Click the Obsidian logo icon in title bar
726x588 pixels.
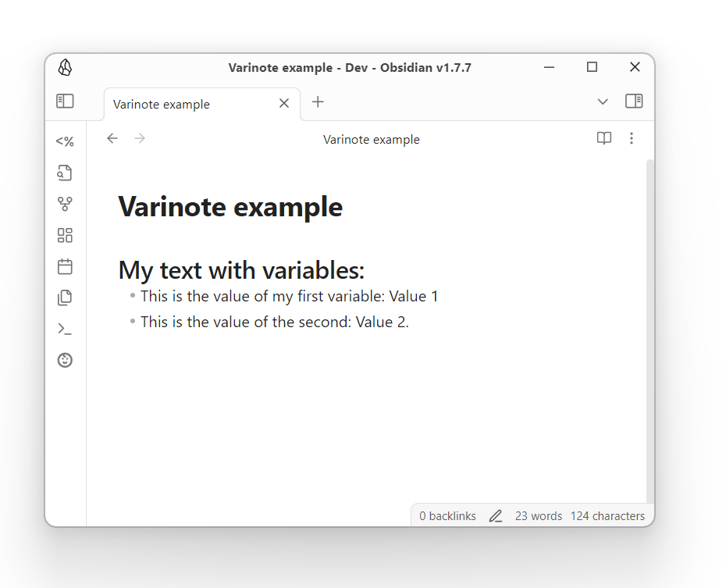pos(65,68)
